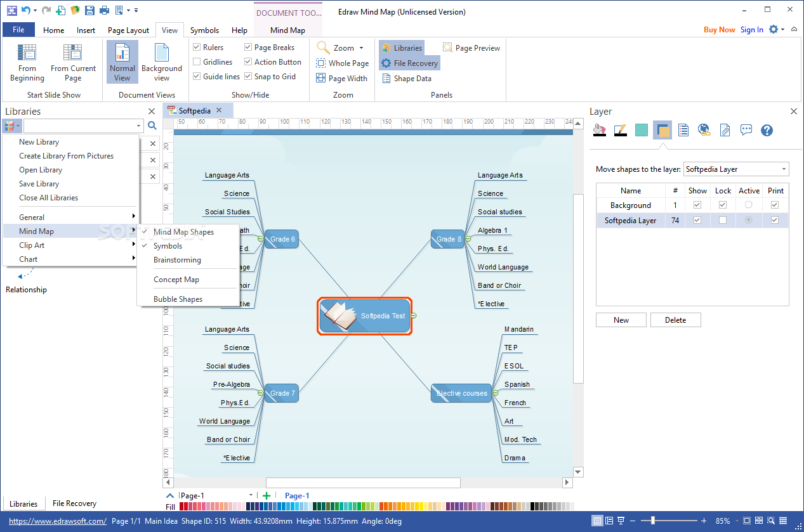The height and width of the screenshot is (532, 804).
Task: Click Whole Page zoom option
Action: [343, 63]
